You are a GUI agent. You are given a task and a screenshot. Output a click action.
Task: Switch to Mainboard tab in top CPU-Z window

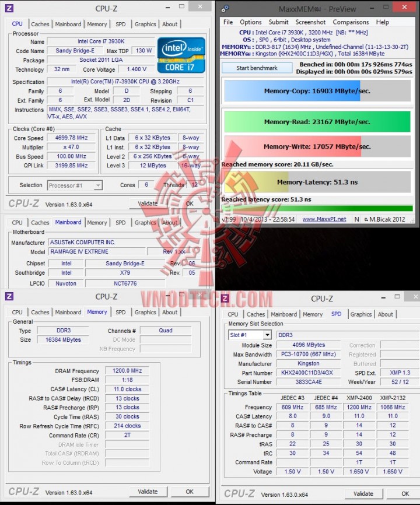(68, 24)
